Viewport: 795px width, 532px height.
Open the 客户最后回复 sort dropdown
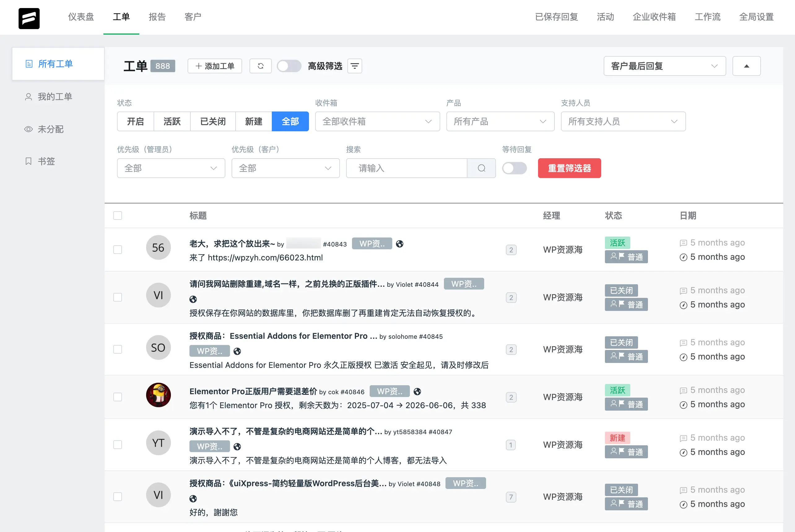click(x=665, y=66)
